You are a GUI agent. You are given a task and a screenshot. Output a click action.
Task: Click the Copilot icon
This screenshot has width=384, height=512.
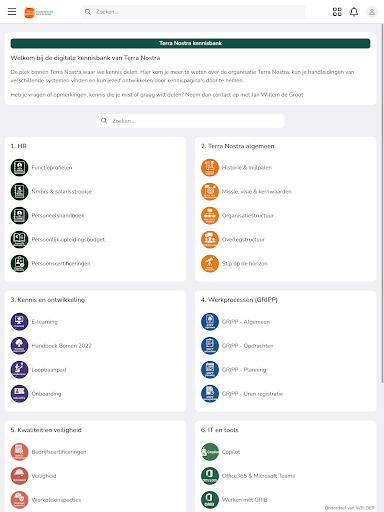210,452
